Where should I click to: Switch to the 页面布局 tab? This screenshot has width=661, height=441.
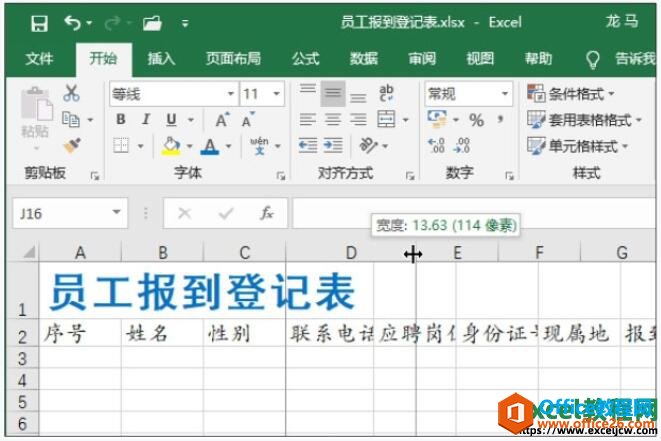[x=233, y=59]
